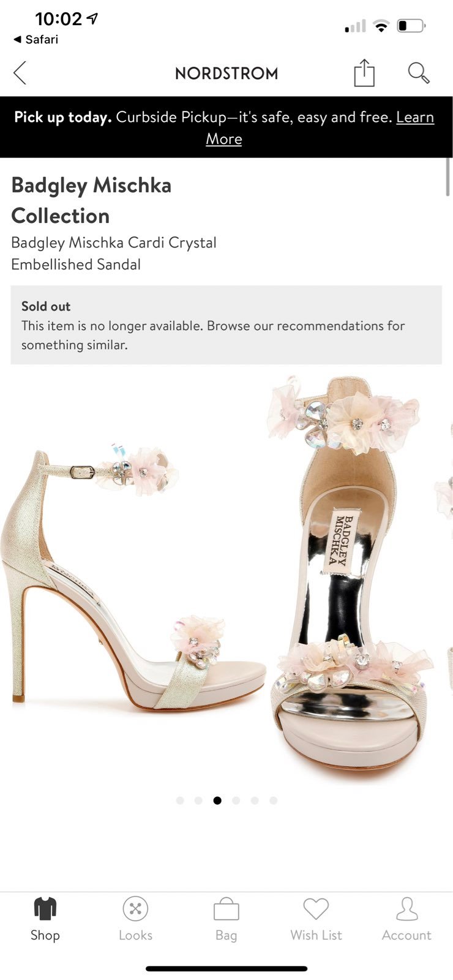453x980 pixels.
Task: Switch to the Looks tab
Action: [135, 919]
